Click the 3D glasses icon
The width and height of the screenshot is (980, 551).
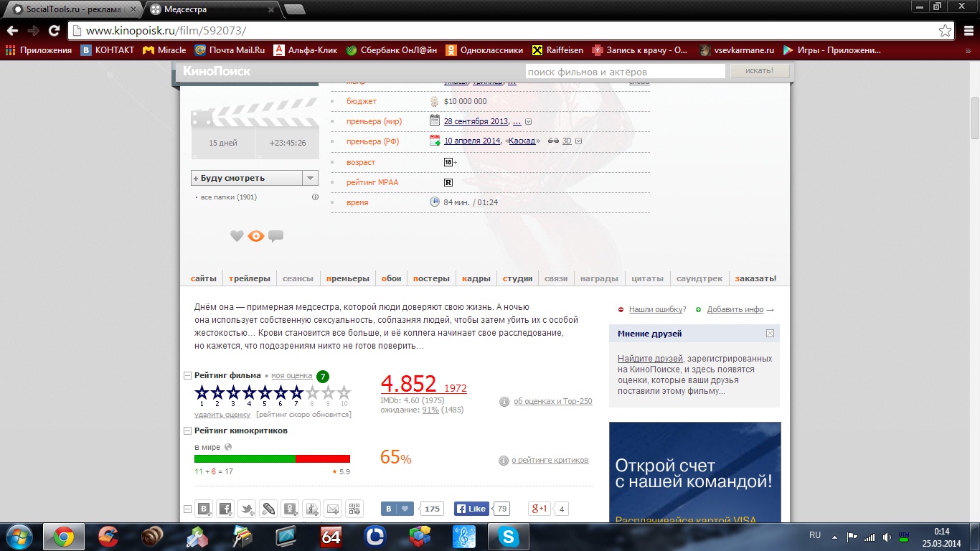(553, 141)
